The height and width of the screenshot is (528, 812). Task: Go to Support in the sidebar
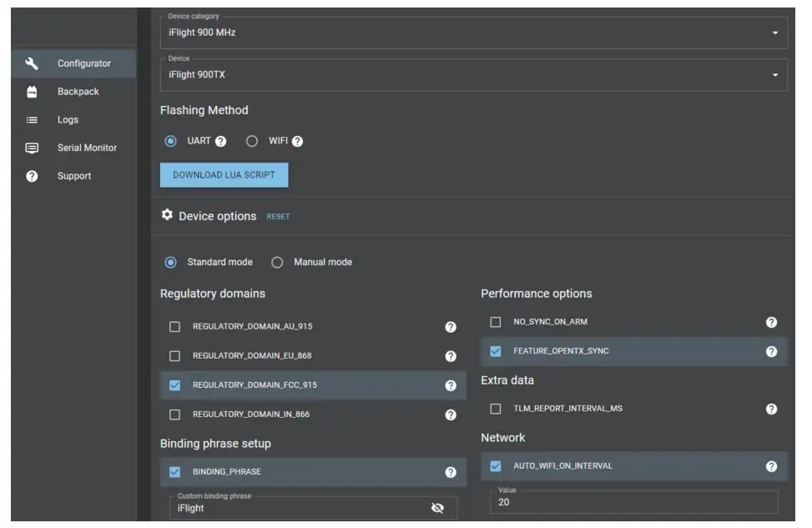(74, 176)
